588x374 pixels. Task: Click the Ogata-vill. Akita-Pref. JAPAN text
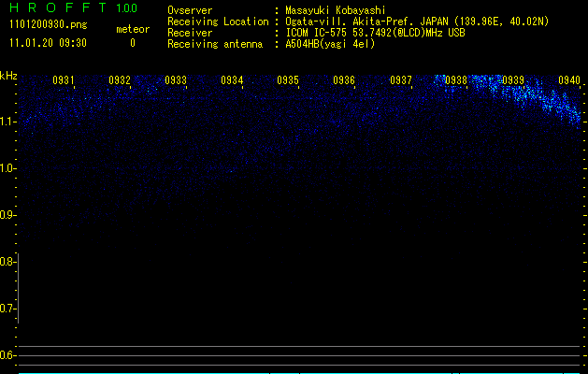[x=366, y=22]
